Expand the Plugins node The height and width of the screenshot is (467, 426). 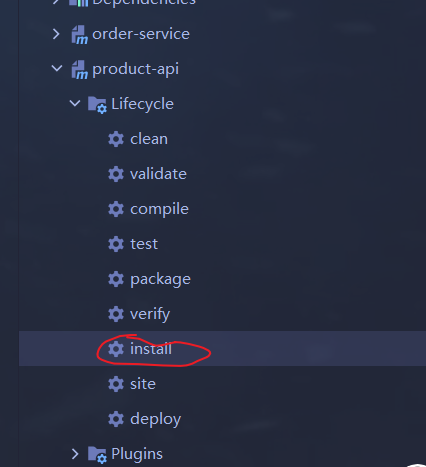coord(75,454)
